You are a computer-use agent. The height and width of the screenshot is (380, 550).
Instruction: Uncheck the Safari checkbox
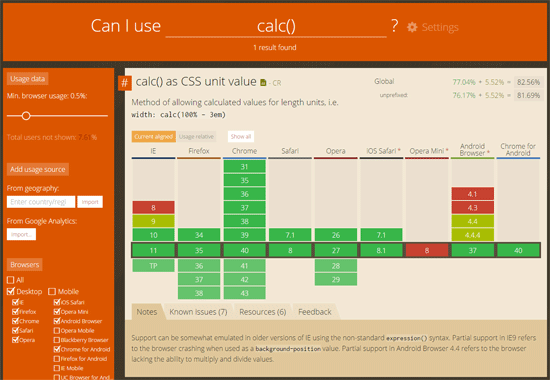[x=15, y=331]
